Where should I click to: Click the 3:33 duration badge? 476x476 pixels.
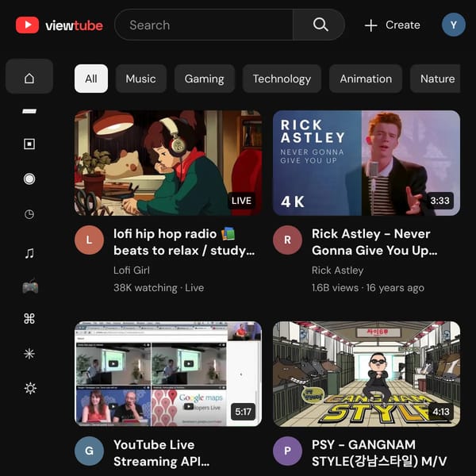click(x=440, y=201)
